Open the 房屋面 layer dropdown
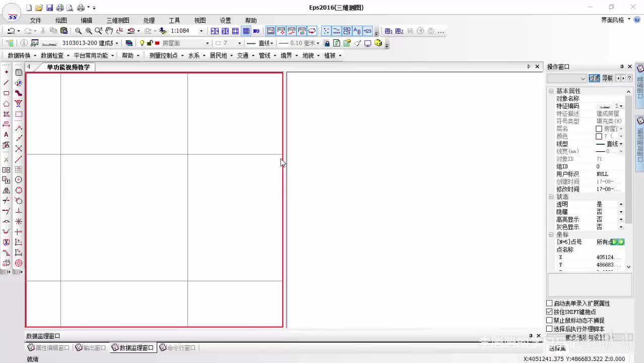644x363 pixels. coord(207,43)
